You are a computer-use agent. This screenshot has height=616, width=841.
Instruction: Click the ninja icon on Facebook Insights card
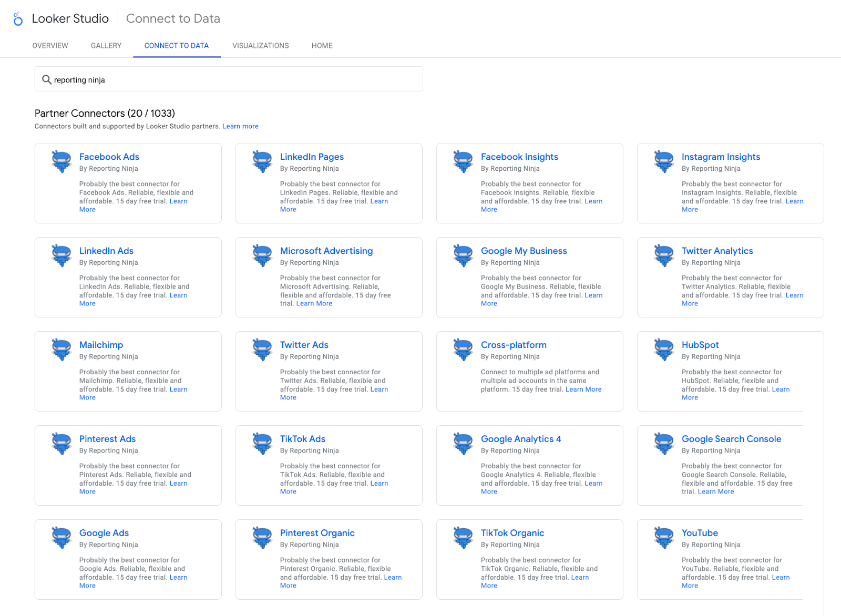coord(463,161)
